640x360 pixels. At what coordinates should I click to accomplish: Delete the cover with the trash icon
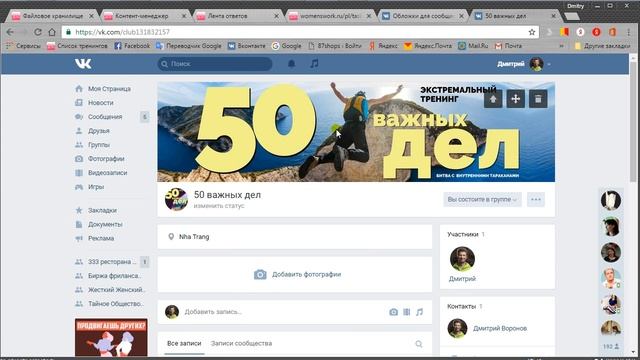(538, 99)
